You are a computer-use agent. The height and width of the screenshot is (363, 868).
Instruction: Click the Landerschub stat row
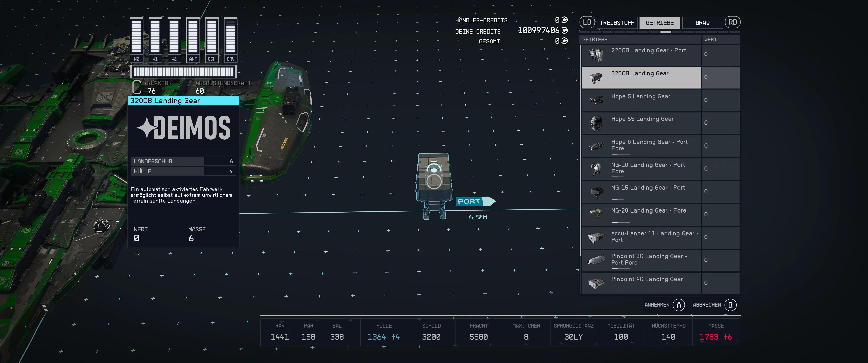(x=183, y=161)
